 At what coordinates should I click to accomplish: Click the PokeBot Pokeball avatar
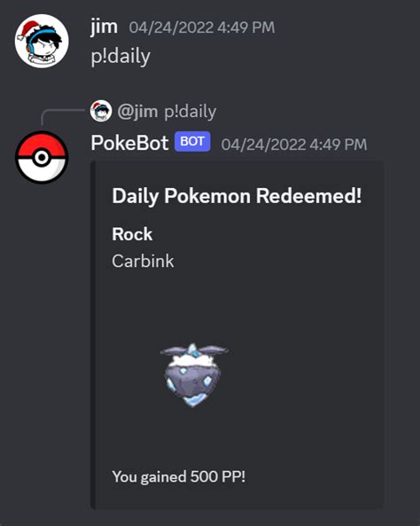(42, 157)
